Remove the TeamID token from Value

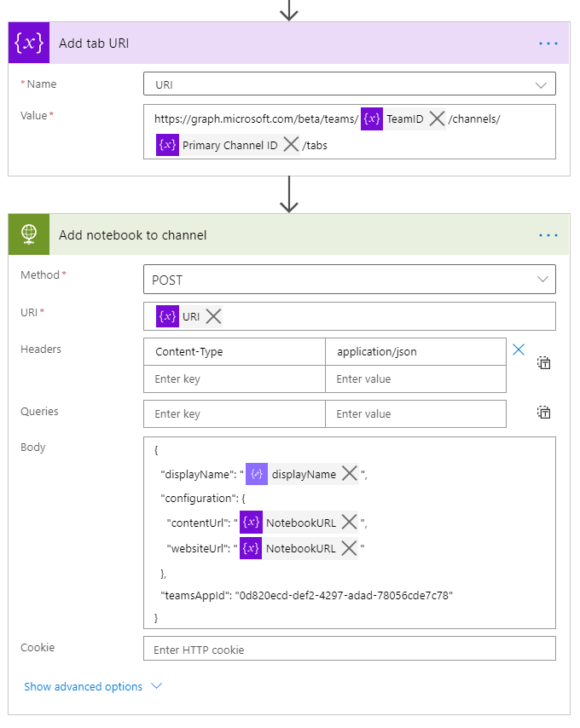pos(437,119)
